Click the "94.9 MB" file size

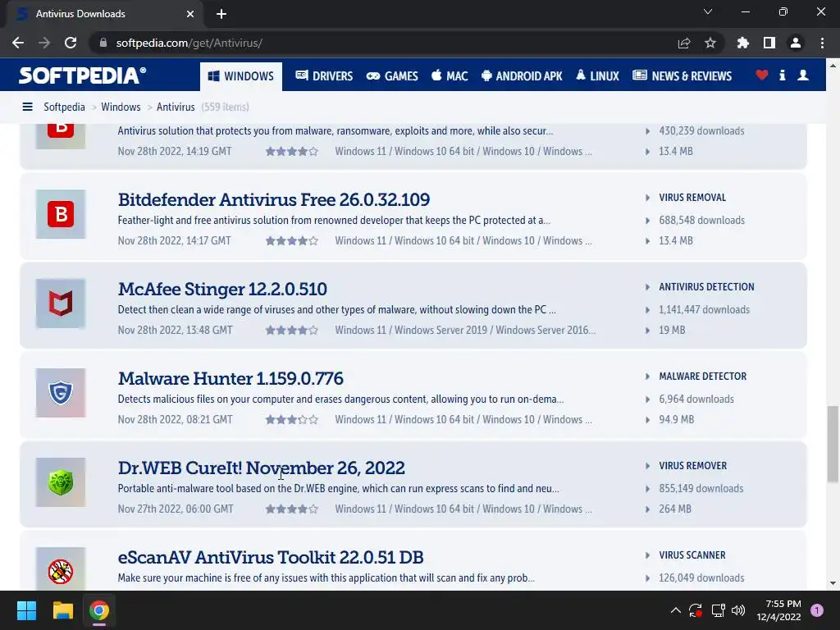pos(676,419)
